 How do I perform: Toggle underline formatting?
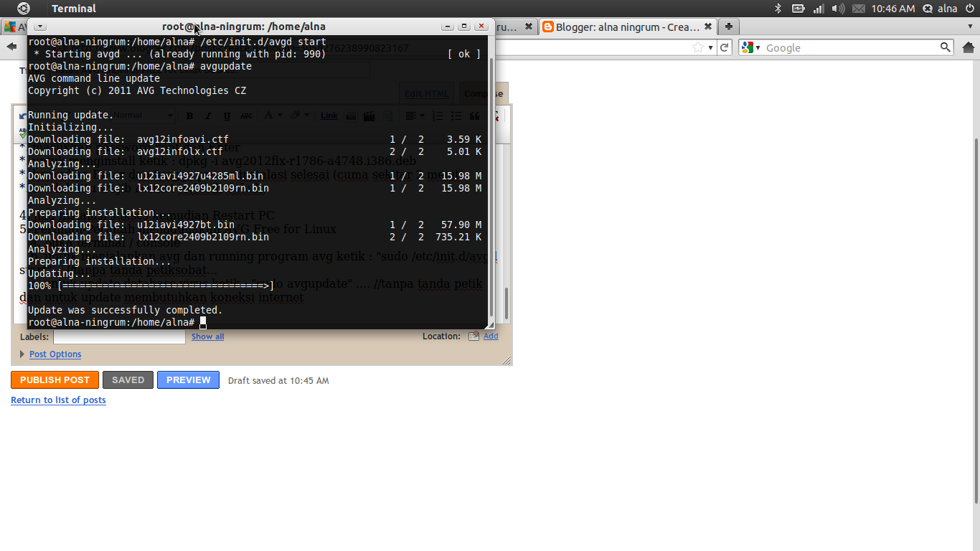227,116
